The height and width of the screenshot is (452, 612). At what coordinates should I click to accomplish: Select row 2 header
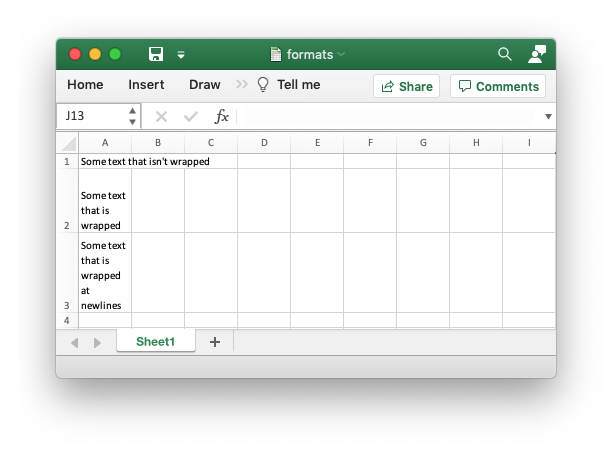coord(67,201)
